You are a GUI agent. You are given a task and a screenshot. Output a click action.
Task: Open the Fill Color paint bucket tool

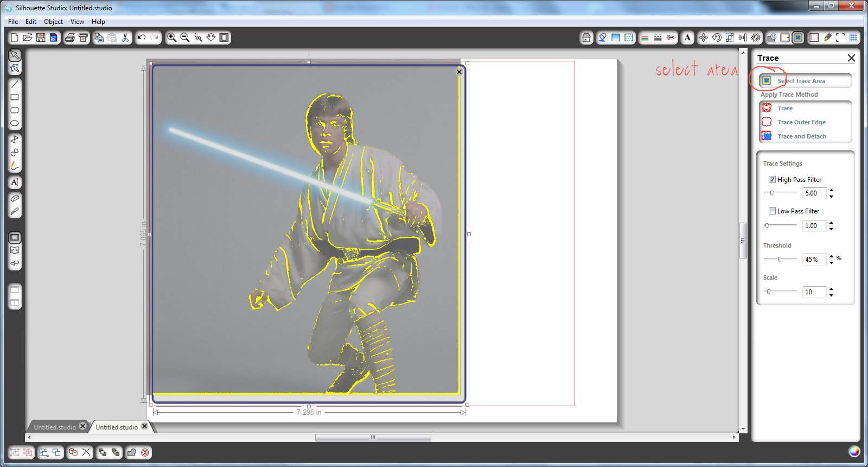tap(602, 37)
